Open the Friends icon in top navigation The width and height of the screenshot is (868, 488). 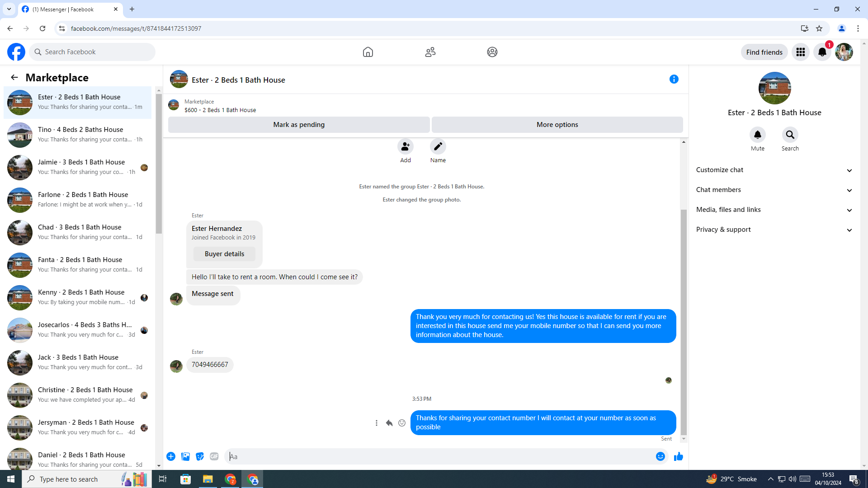click(430, 52)
